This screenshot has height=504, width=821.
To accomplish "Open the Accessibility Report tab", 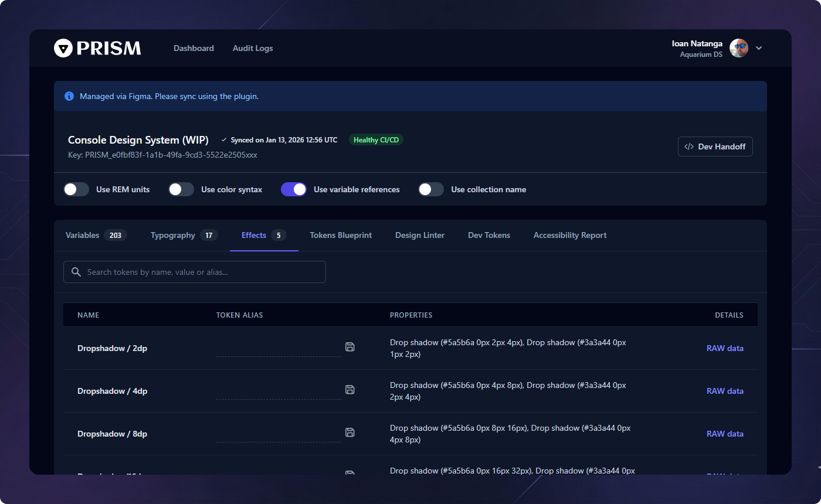I will coord(569,235).
